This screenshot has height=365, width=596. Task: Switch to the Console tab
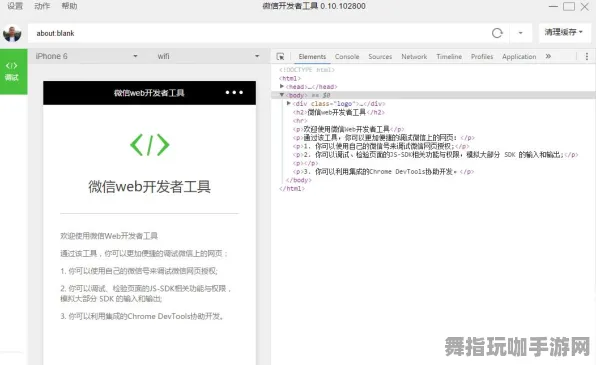(347, 57)
